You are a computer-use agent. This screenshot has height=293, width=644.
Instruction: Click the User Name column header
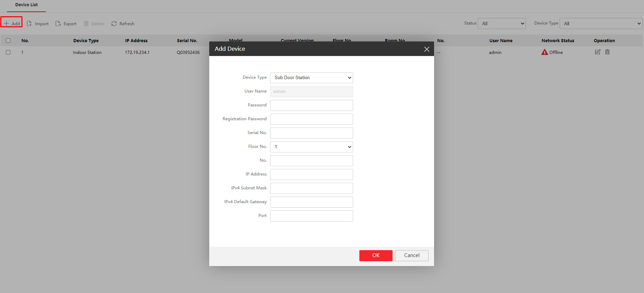(501, 41)
